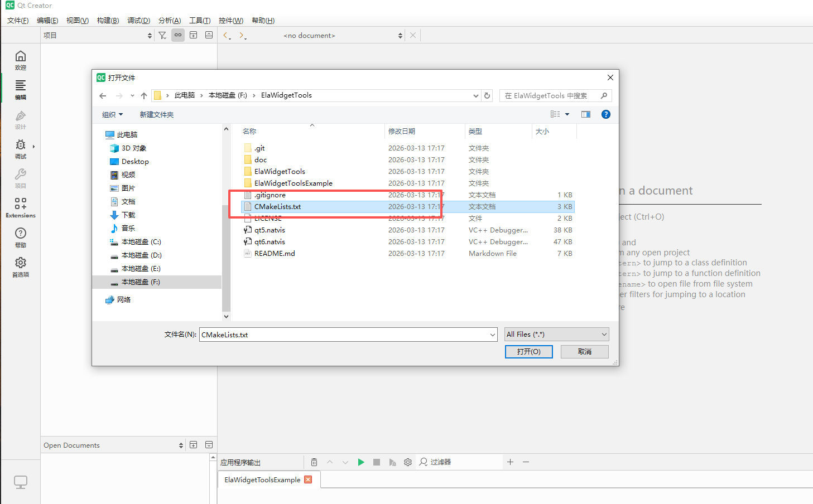Go back in editor navigation history
The width and height of the screenshot is (813, 504).
coord(227,35)
